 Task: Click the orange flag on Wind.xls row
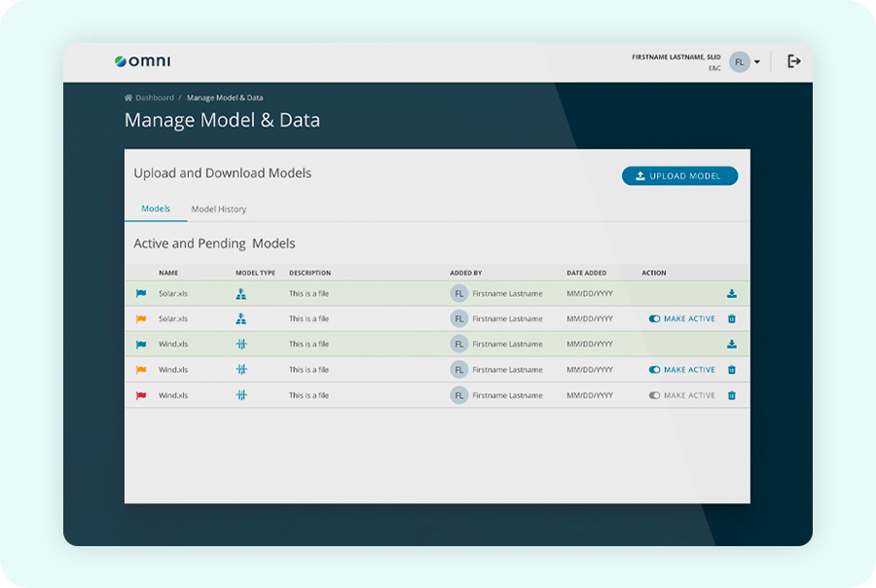[x=141, y=370]
